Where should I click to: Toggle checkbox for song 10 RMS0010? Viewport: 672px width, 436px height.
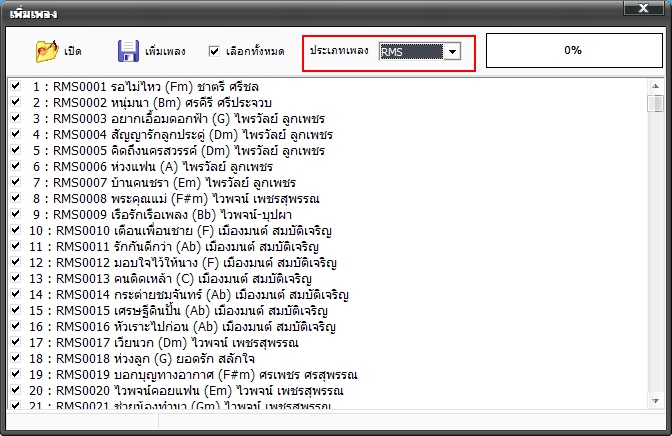[15, 231]
